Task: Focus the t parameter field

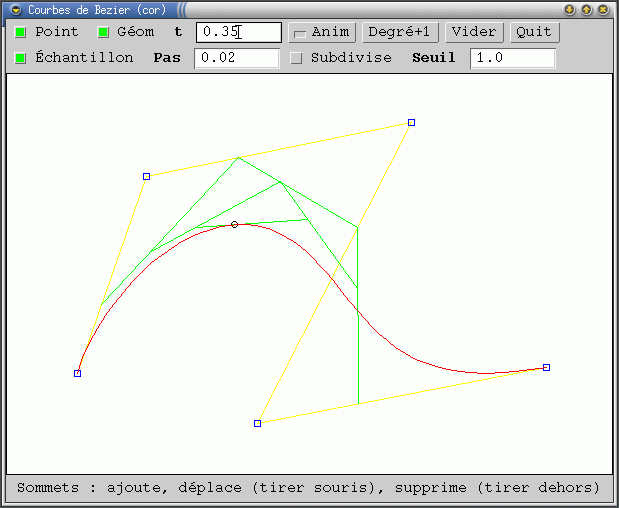Action: tap(238, 32)
